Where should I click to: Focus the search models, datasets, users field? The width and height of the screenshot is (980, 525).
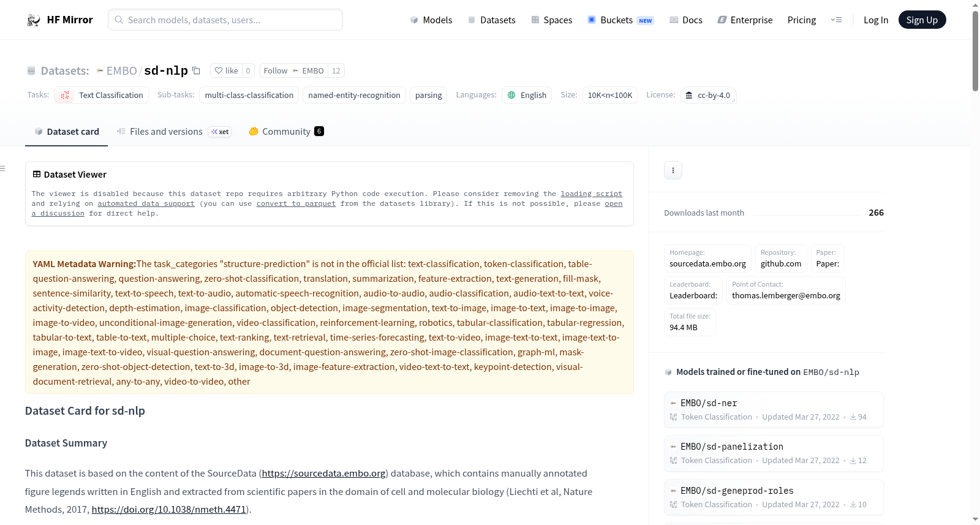[x=225, y=20]
